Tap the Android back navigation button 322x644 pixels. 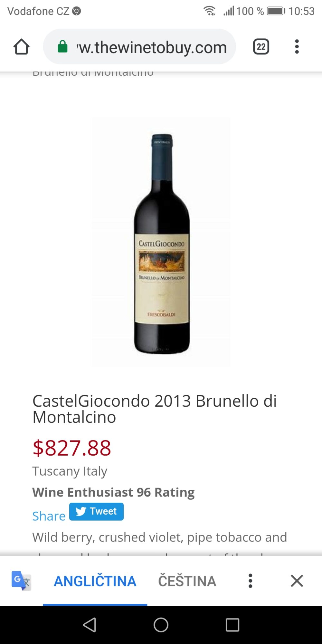[90, 625]
